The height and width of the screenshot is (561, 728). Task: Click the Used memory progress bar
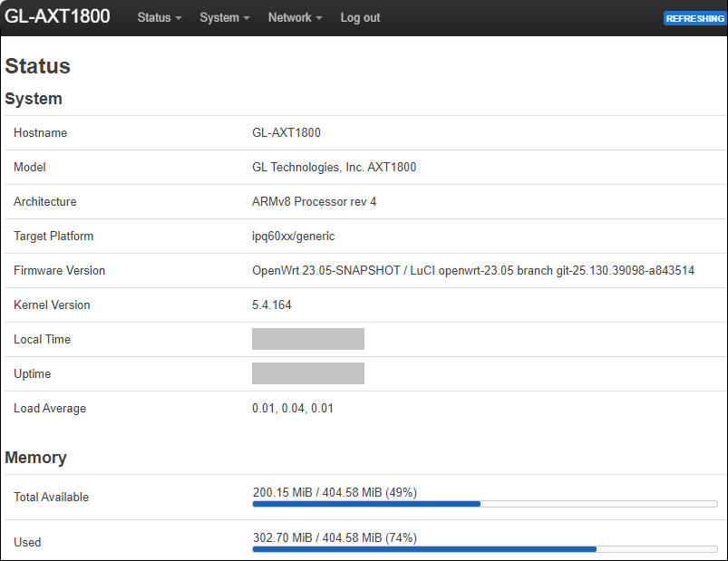tap(485, 549)
